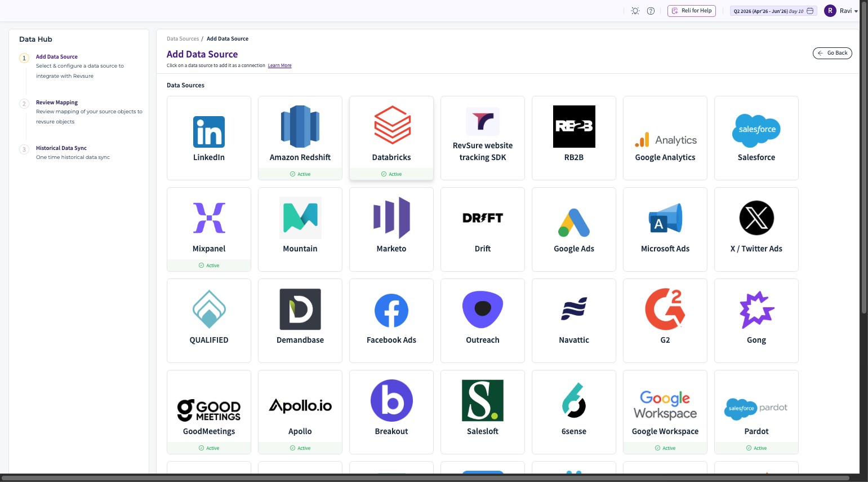
Task: Select the Apollo data source
Action: pyautogui.click(x=300, y=412)
